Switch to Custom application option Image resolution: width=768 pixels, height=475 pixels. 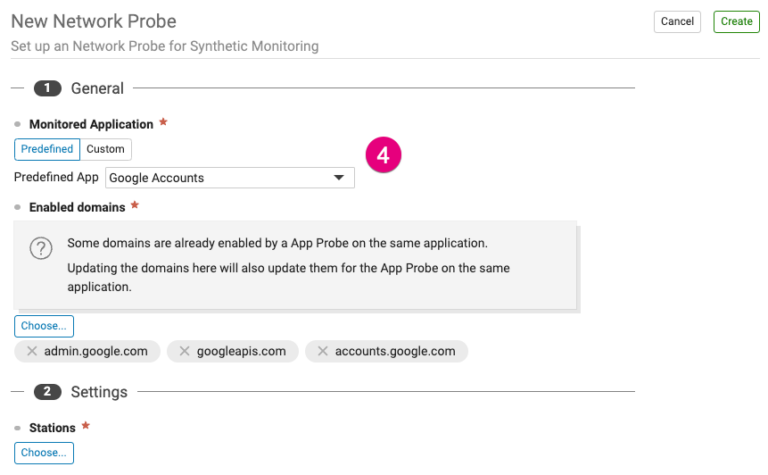[x=105, y=149]
